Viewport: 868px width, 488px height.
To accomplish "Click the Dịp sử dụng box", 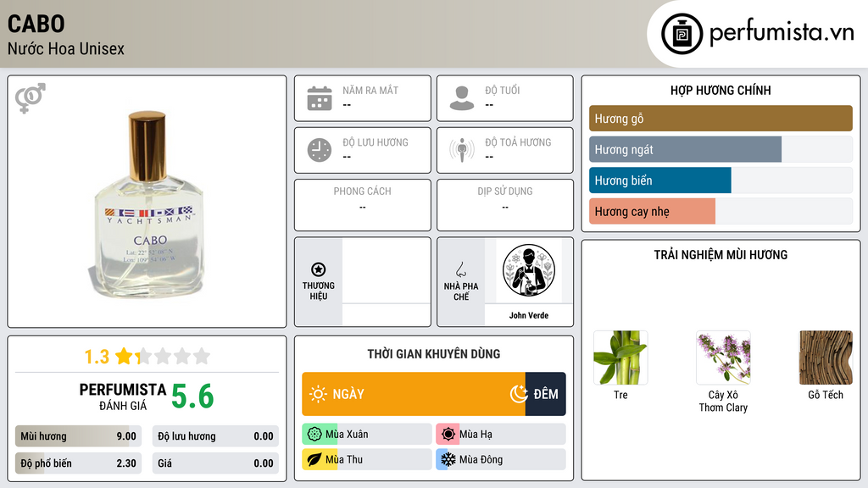I will pos(505,205).
